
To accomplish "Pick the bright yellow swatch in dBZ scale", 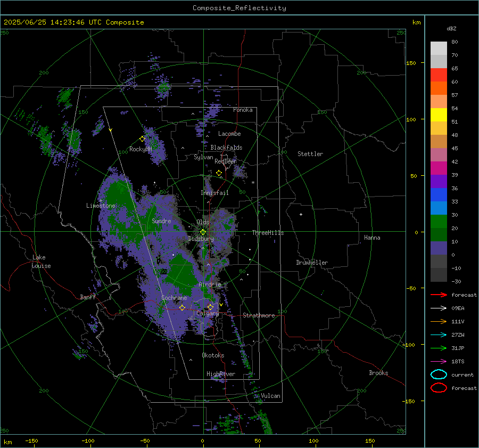I will (439, 115).
